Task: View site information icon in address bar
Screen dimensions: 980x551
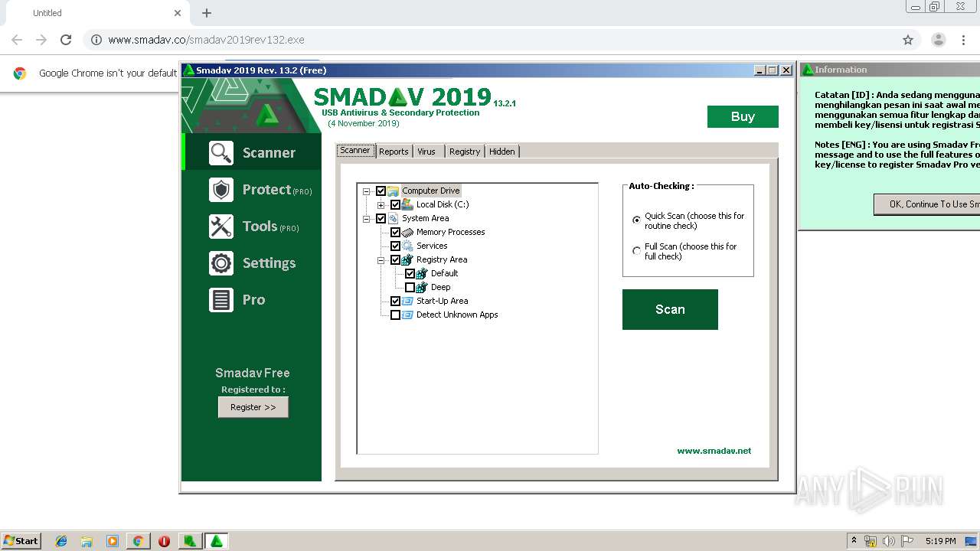Action: [x=96, y=40]
